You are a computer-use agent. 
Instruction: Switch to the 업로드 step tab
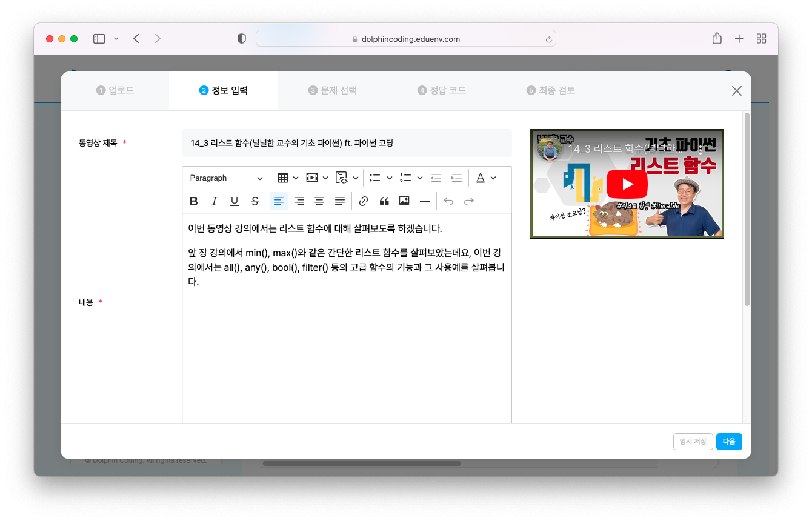(x=115, y=91)
